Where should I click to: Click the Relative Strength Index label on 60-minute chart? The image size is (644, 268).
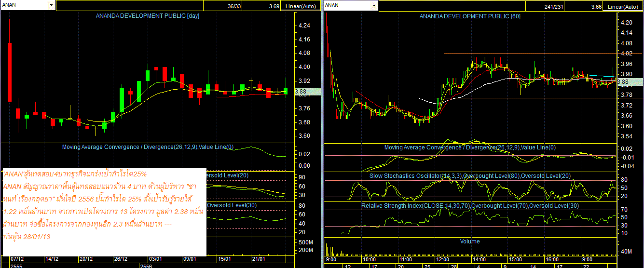[x=470, y=206]
